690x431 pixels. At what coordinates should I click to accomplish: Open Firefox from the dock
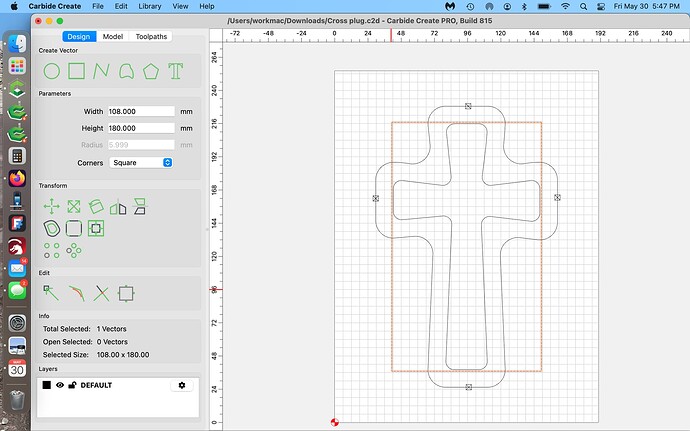point(17,178)
